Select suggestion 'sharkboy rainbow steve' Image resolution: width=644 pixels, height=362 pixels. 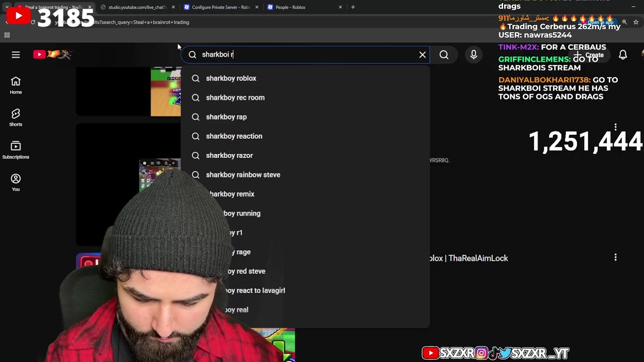pyautogui.click(x=305, y=174)
